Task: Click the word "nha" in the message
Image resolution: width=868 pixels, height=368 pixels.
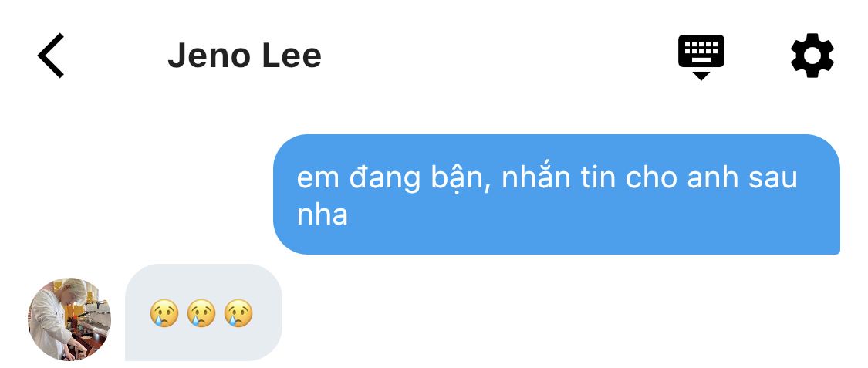Action: (323, 214)
